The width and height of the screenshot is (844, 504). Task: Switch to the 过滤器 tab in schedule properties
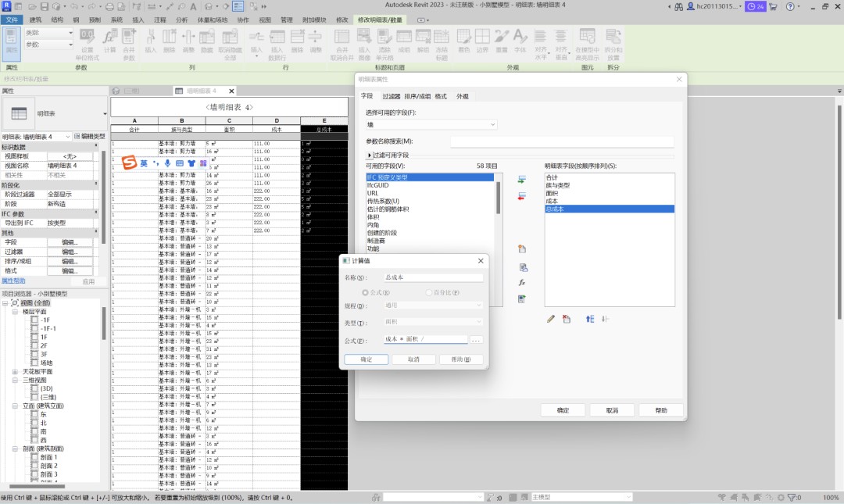pyautogui.click(x=392, y=96)
